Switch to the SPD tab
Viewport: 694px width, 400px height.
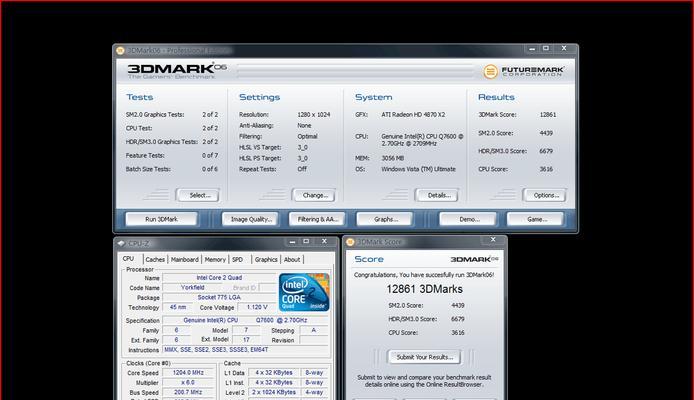(x=238, y=259)
